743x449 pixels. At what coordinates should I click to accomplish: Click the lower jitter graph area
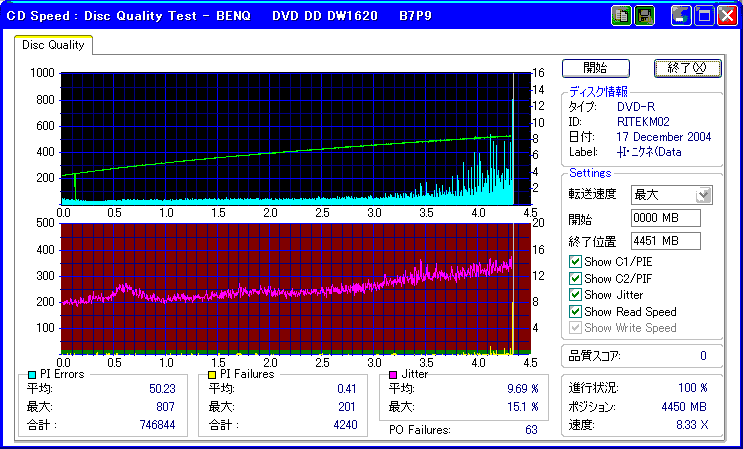296,288
